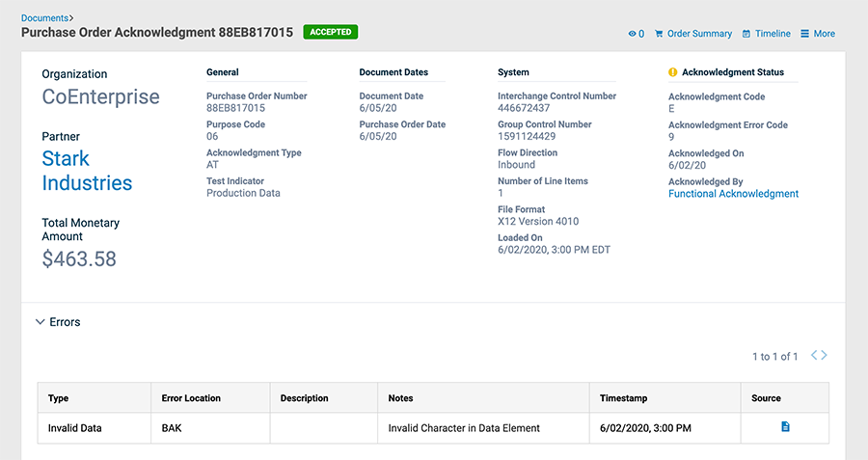Click the ACCEPTED status badge

pos(331,32)
